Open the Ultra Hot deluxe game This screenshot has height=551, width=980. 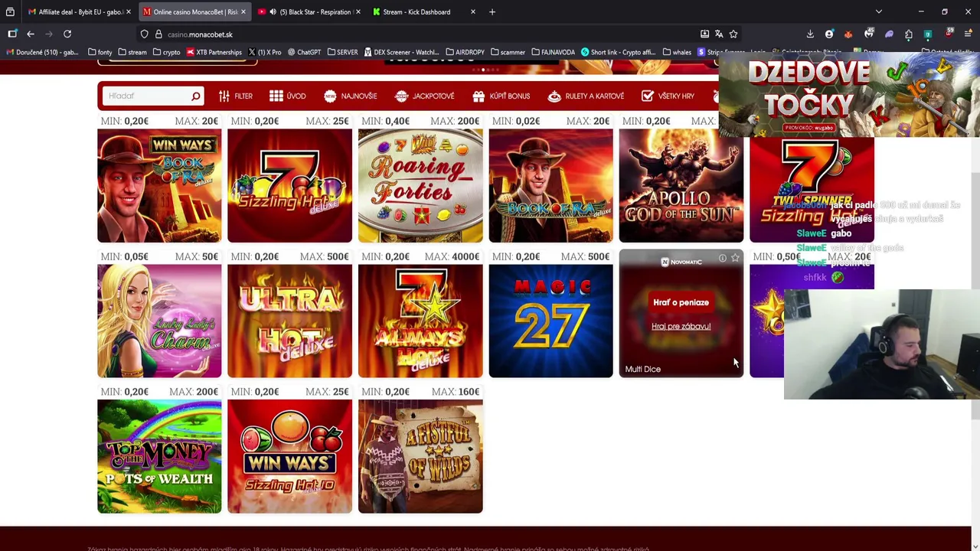289,321
